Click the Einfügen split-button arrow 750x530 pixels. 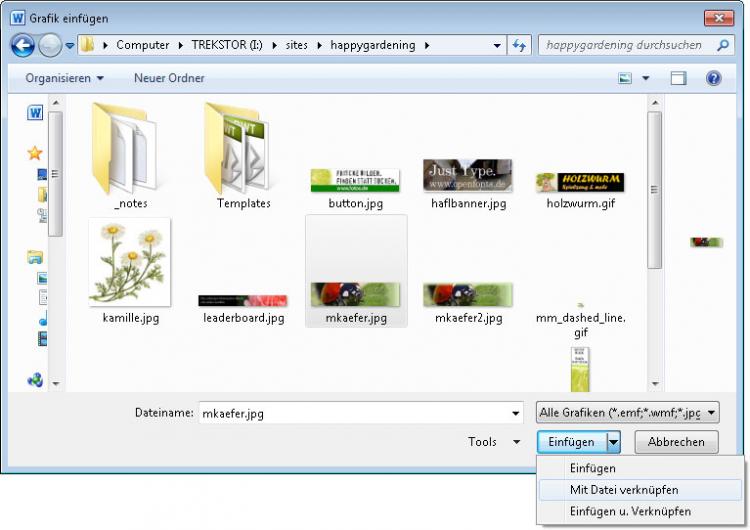tap(615, 442)
